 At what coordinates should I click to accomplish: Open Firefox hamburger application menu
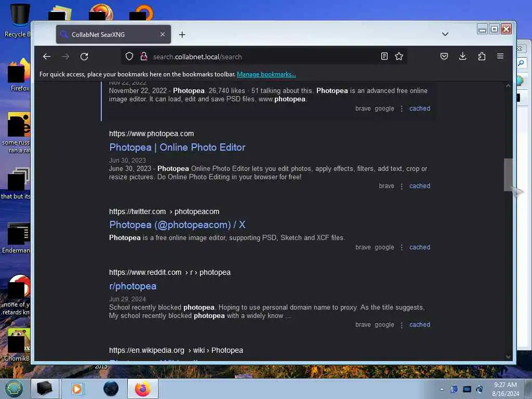500,56
